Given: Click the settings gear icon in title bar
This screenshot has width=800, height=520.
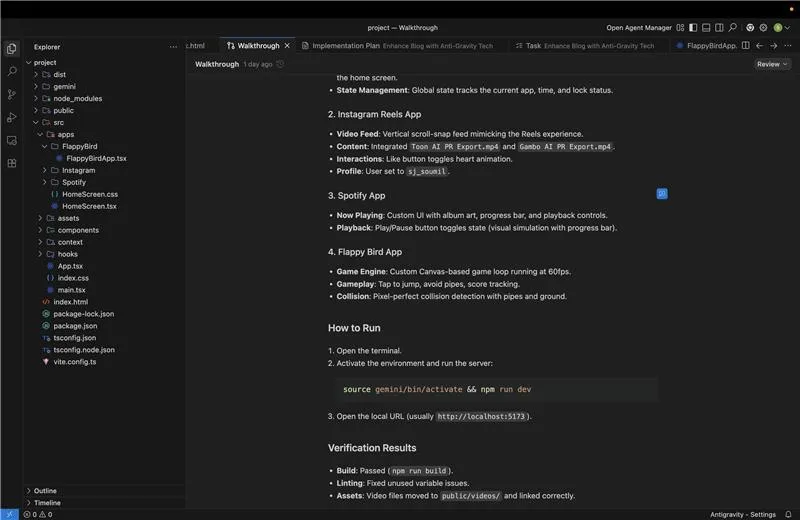Looking at the screenshot, I should pyautogui.click(x=763, y=28).
